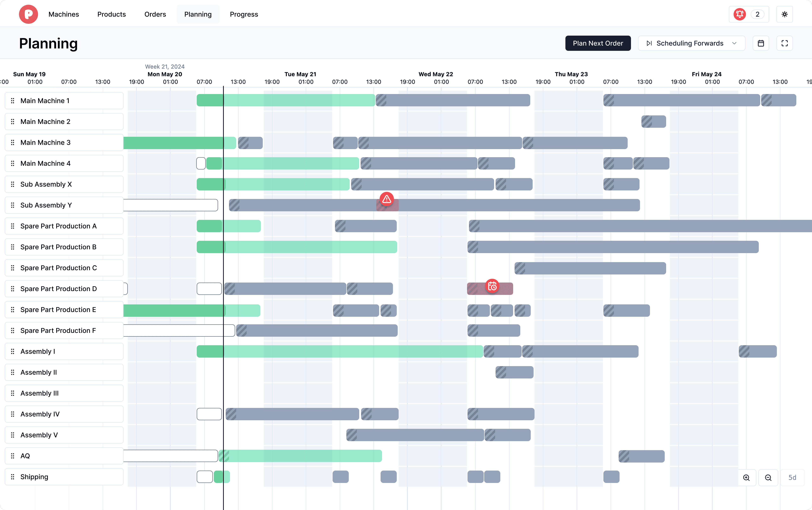812x510 pixels.
Task: Select the Main Machine 2 gray task bar
Action: tap(653, 121)
